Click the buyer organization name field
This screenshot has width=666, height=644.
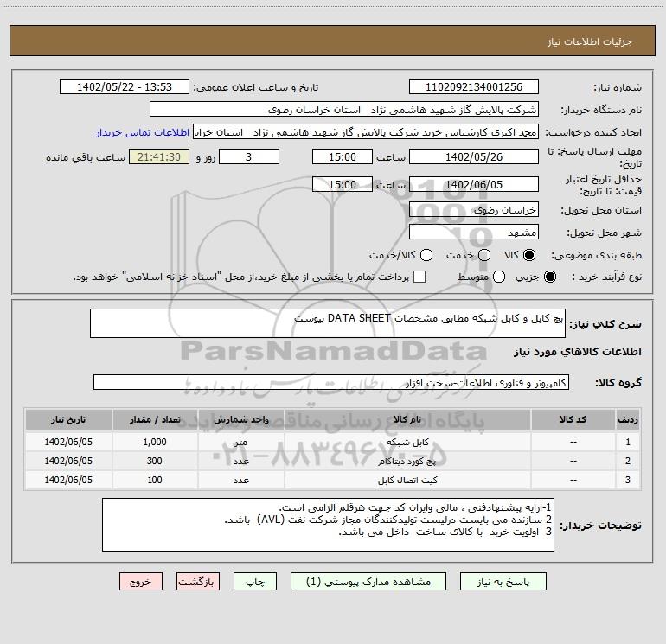pyautogui.click(x=344, y=110)
